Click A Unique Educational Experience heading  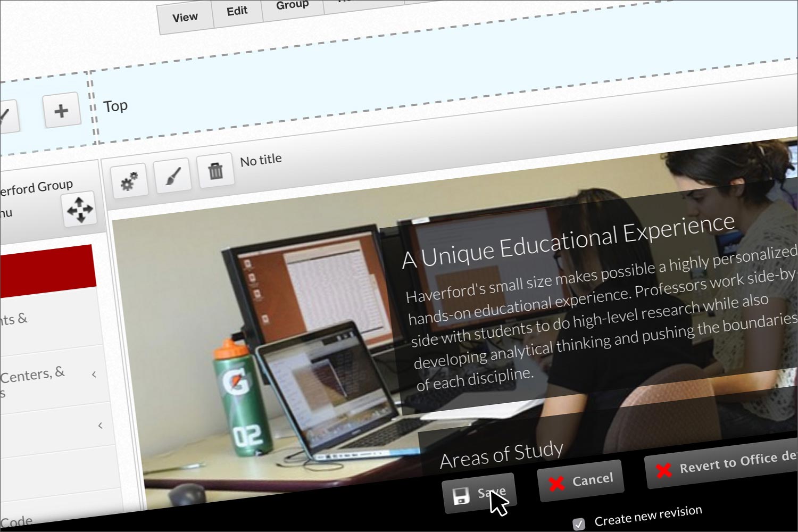(x=568, y=241)
